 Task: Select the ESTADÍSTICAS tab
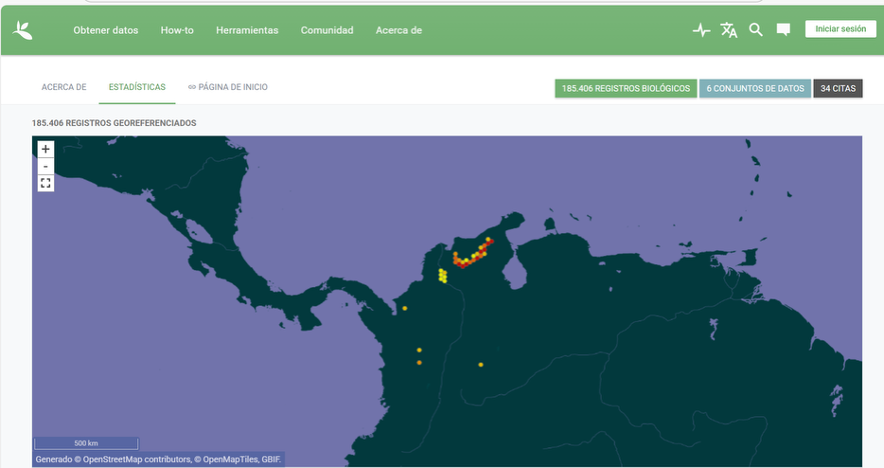click(137, 87)
